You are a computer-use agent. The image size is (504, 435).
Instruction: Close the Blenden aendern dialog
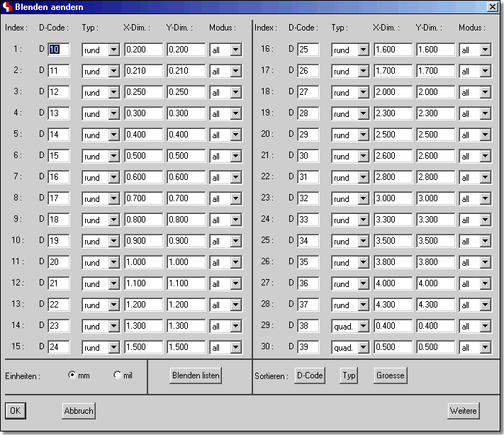click(x=493, y=7)
